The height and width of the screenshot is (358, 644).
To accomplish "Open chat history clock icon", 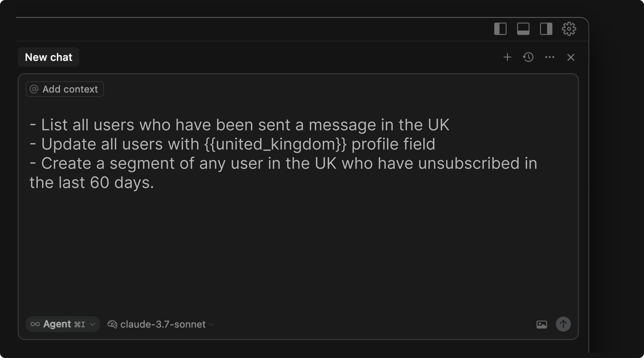I will [528, 57].
